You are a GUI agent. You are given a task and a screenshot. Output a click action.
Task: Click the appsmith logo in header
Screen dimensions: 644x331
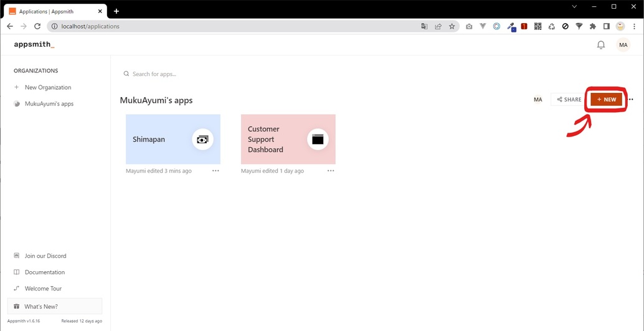pyautogui.click(x=34, y=44)
